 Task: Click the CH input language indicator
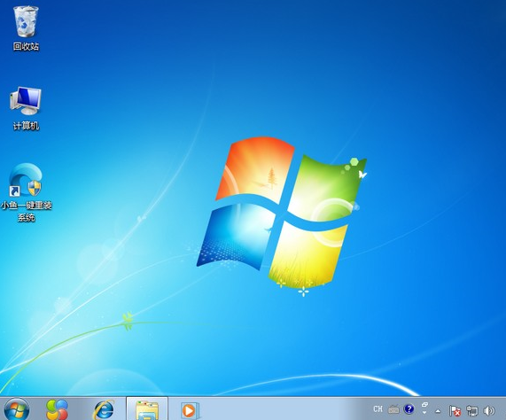378,409
